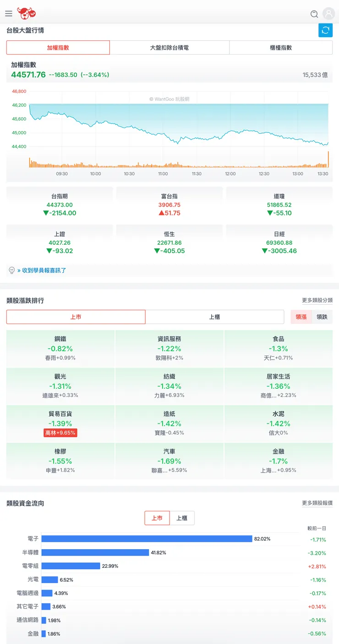Open the 鋼鐵 sector tile
The width and height of the screenshot is (339, 644).
coord(60,348)
